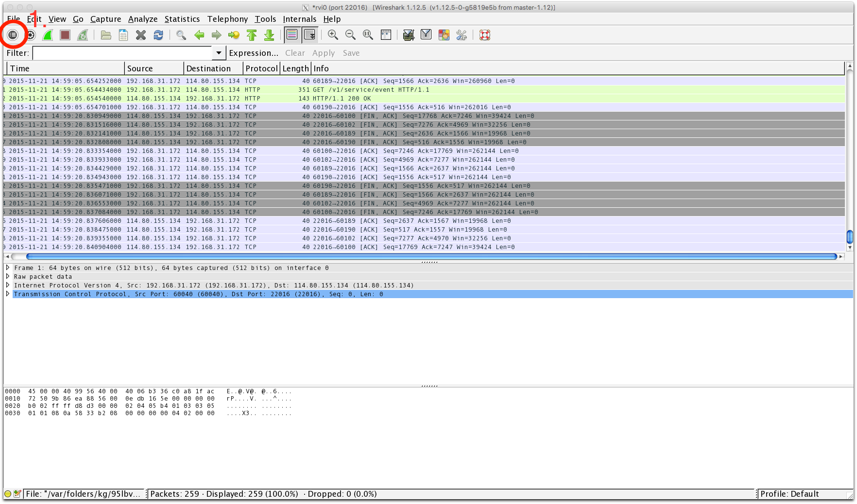
Task: Open the Analyze menu
Action: pyautogui.click(x=143, y=19)
